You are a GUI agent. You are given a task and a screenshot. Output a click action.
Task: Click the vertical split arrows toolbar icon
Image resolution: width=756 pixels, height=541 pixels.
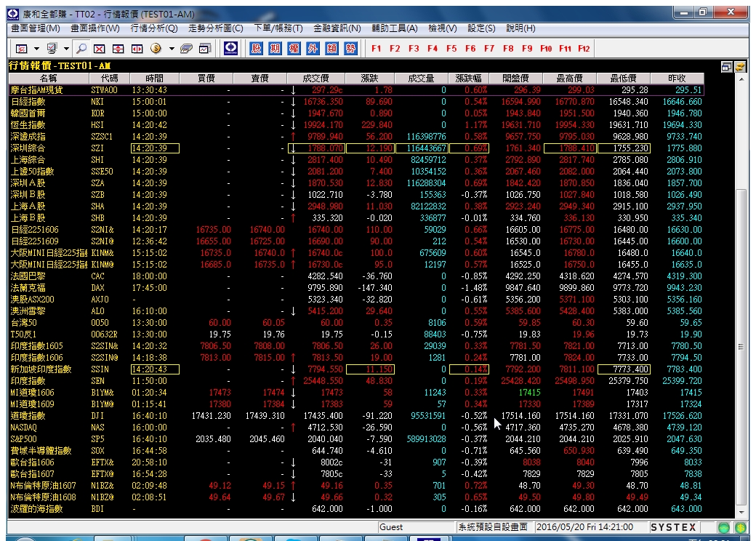118,49
